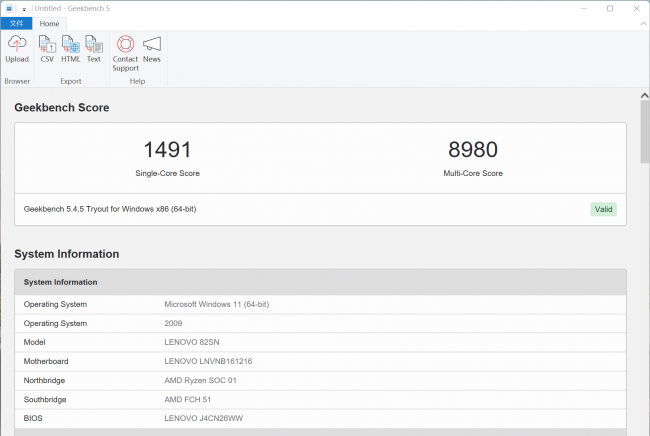Click AMD FCH 51 southbridge value
The width and height of the screenshot is (650, 436).
[x=187, y=400]
